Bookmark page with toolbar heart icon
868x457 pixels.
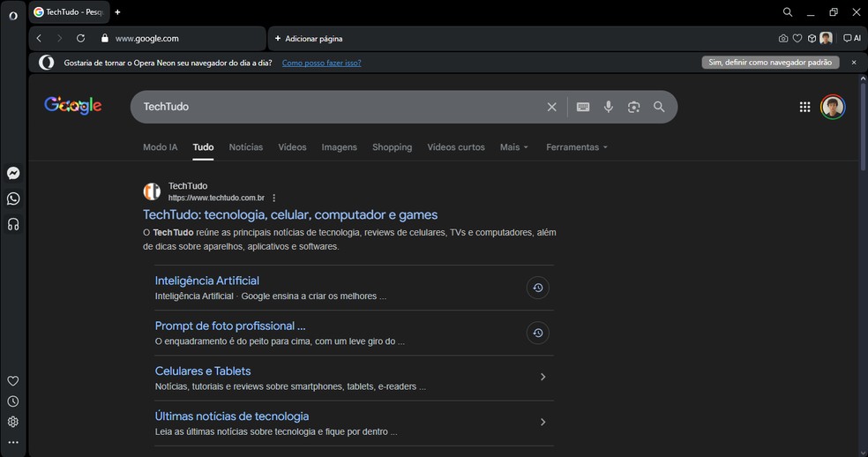pyautogui.click(x=797, y=38)
